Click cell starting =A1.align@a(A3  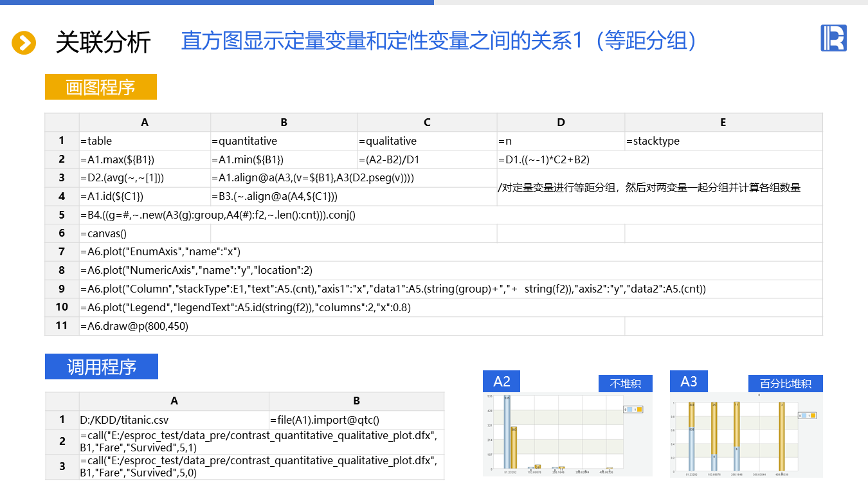pyautogui.click(x=354, y=178)
